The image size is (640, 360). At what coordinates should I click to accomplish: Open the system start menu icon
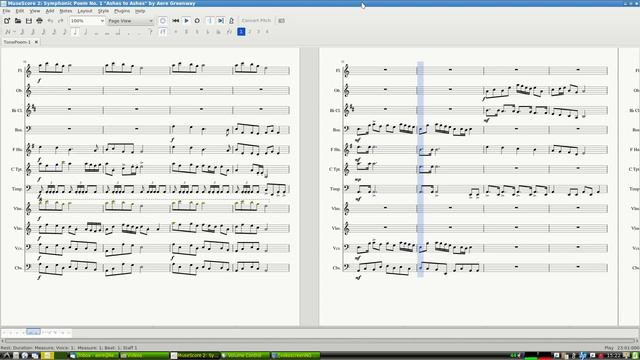[x=6, y=356]
